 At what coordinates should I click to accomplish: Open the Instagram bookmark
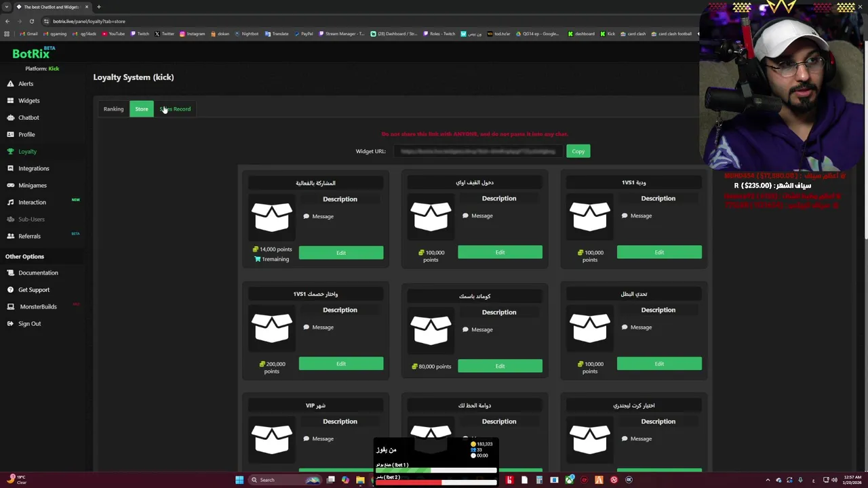(192, 34)
